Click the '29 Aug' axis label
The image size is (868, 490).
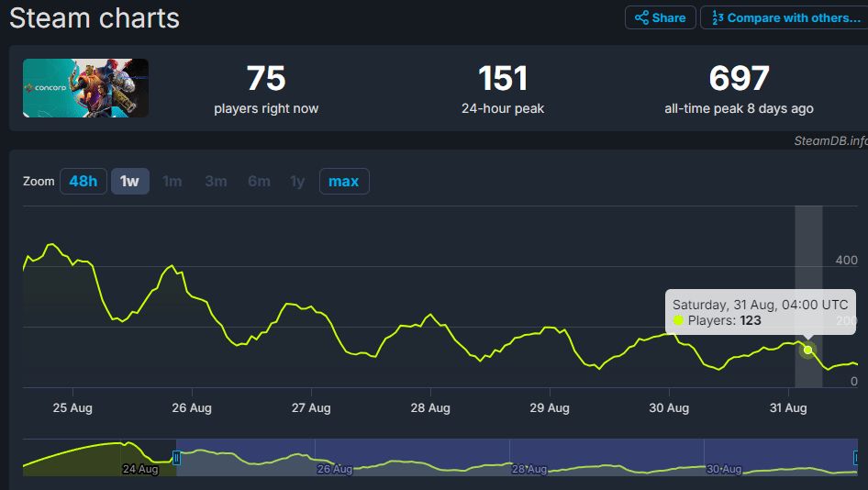coord(550,408)
